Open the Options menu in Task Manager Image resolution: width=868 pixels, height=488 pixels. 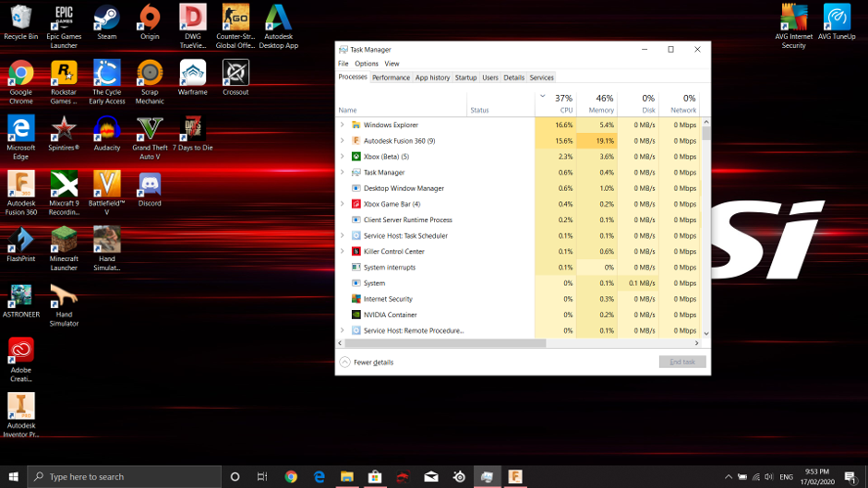coord(367,64)
